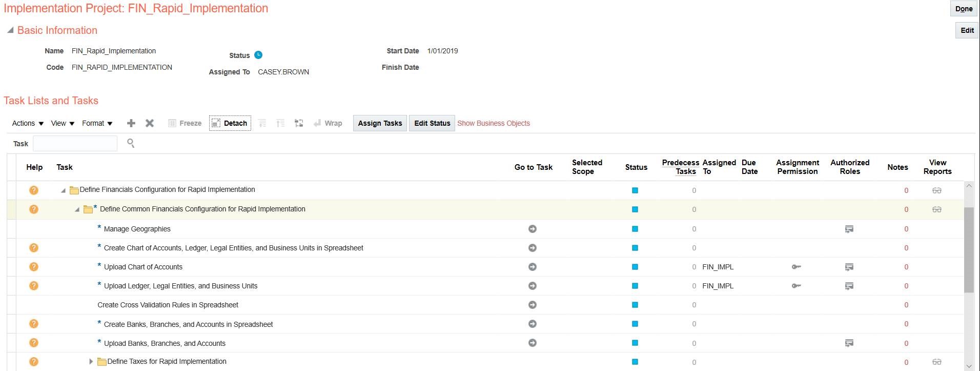Collapse the Basic Information section

(x=10, y=30)
